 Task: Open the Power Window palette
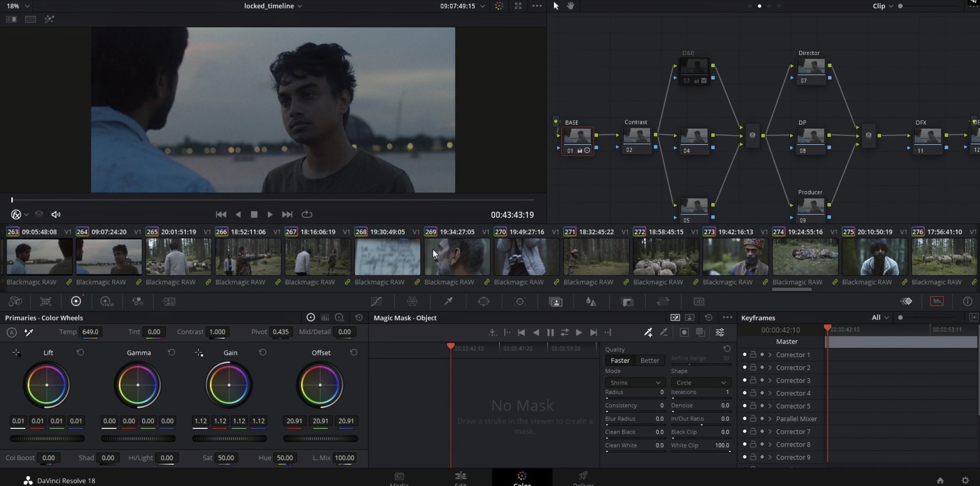[x=483, y=302]
